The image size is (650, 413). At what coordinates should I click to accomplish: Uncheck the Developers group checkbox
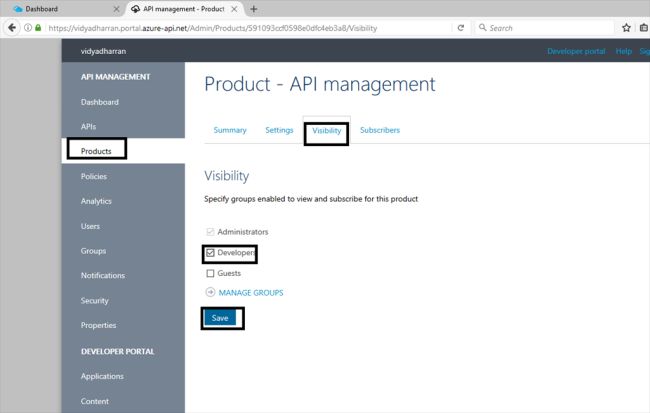coord(210,253)
